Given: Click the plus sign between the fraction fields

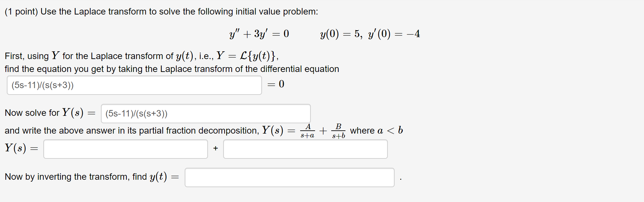Looking at the screenshot, I should [215, 148].
